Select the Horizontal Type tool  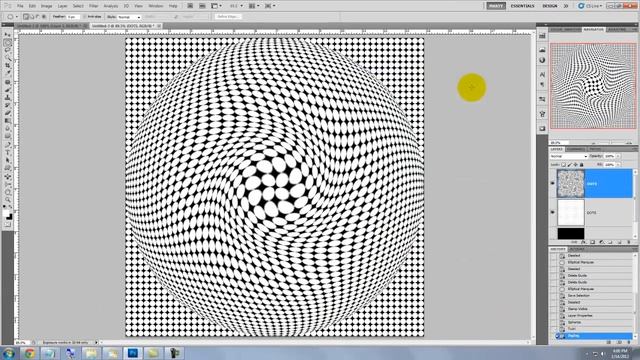click(x=8, y=153)
